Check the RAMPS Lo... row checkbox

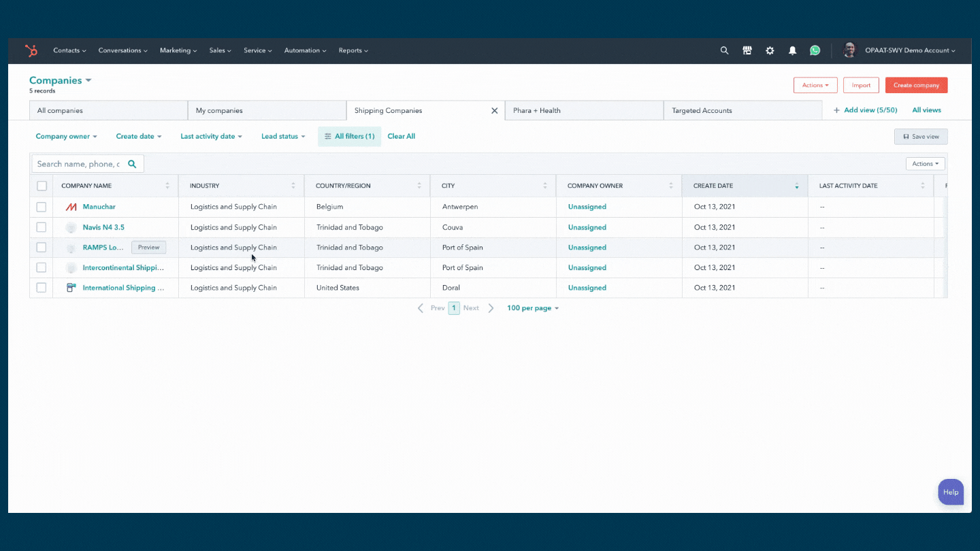tap(42, 247)
